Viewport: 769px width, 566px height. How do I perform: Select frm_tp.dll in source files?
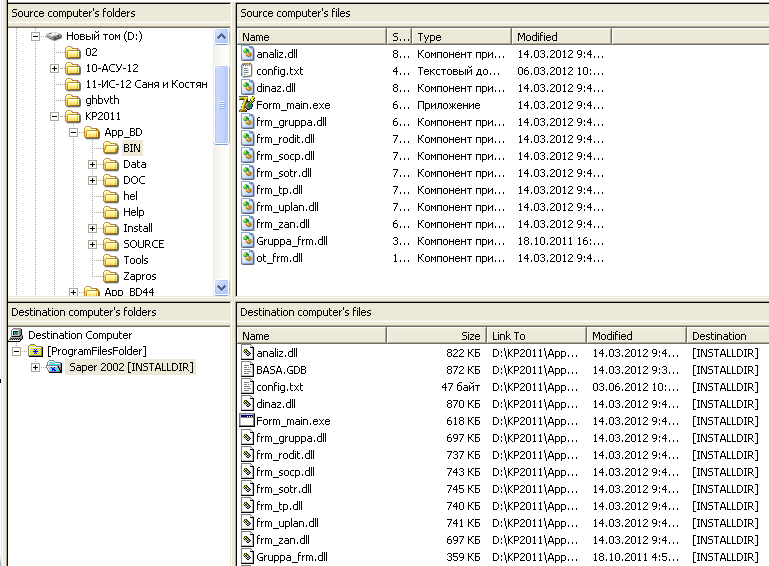click(280, 190)
